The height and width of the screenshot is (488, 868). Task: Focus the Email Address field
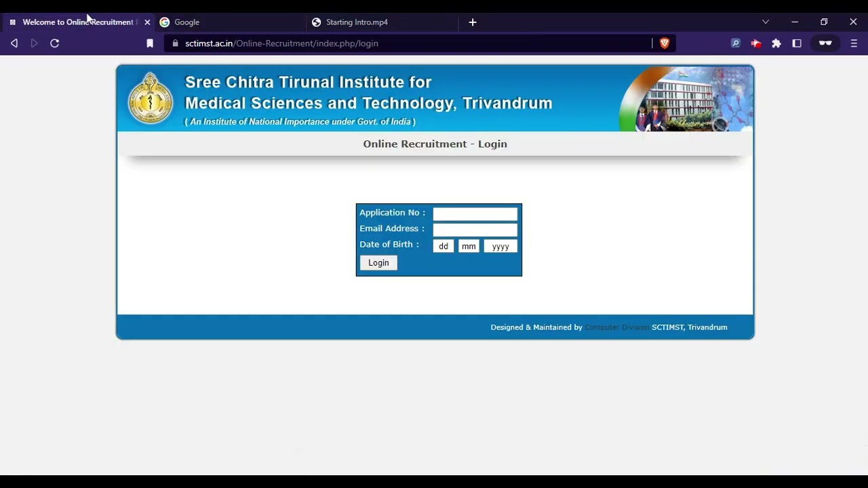coord(475,230)
